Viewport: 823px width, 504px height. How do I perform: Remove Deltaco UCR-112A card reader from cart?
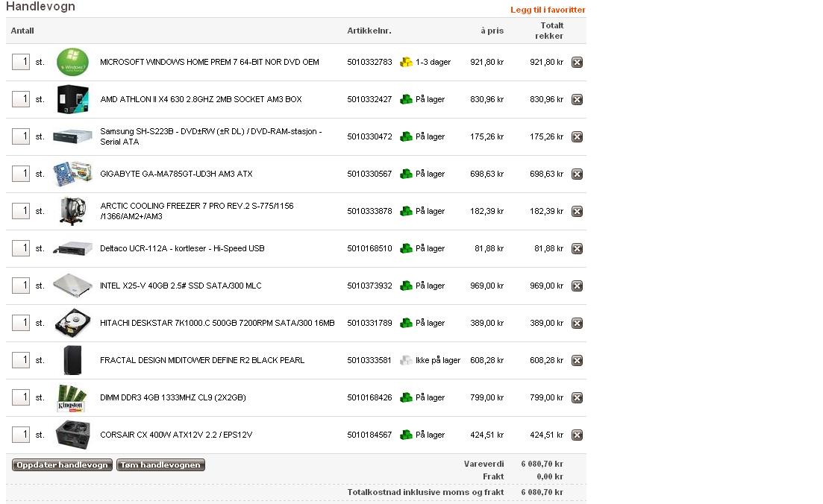(x=577, y=248)
